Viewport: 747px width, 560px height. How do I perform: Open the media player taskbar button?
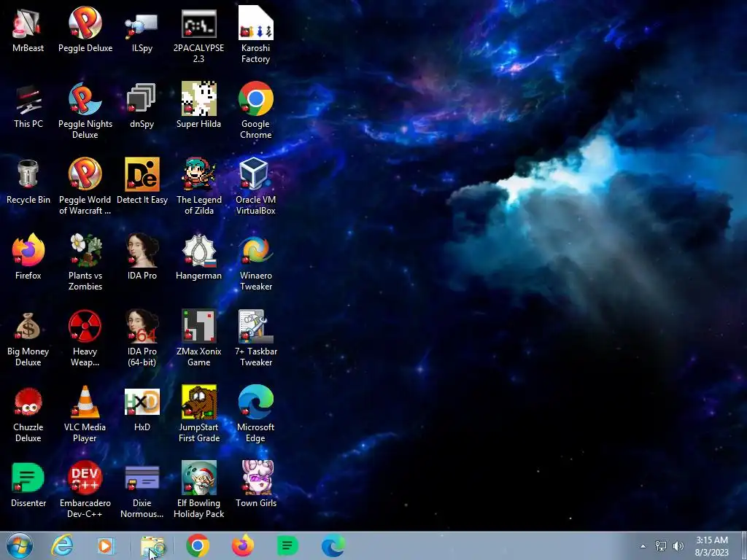(x=106, y=545)
